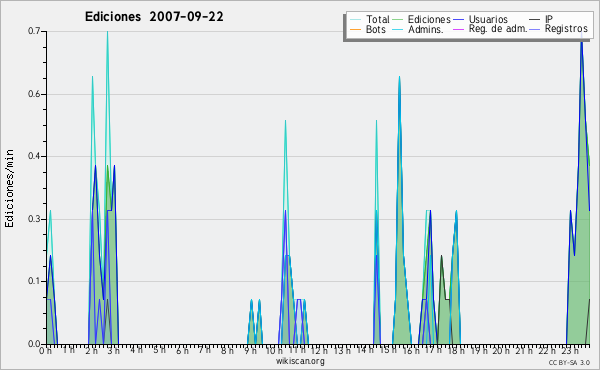
Task: Click the 0.4 y-axis value
Action: tap(34, 156)
